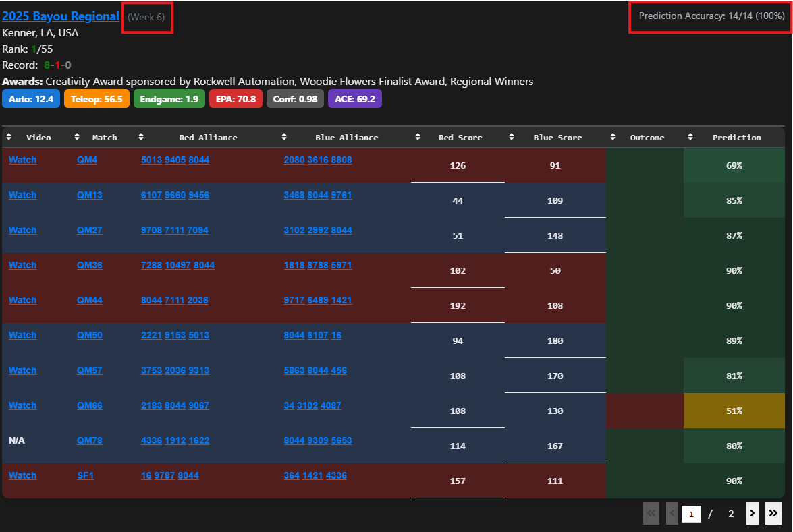Image resolution: width=793 pixels, height=532 pixels.
Task: Select the ACE: 69.2 purple badge
Action: pyautogui.click(x=355, y=99)
